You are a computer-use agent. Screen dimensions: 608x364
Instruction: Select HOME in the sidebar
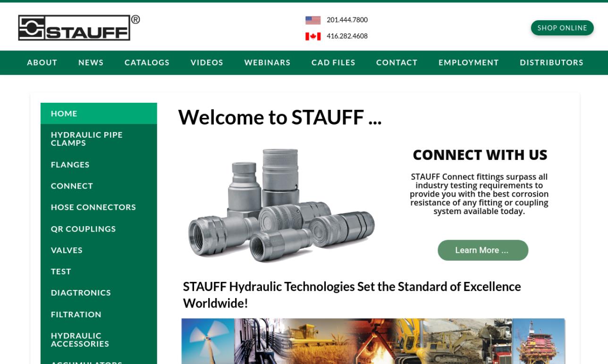[64, 113]
